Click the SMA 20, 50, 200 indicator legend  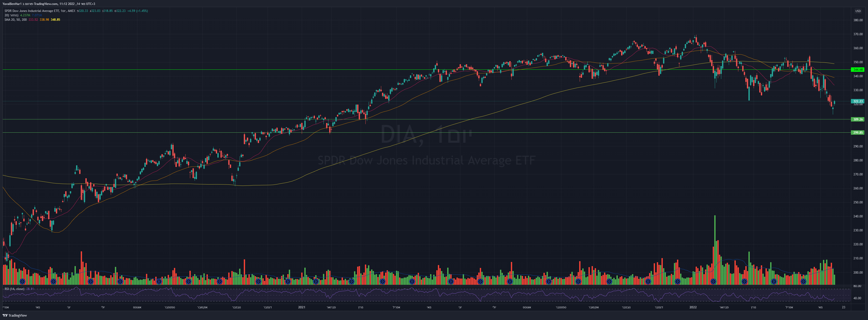(16, 19)
